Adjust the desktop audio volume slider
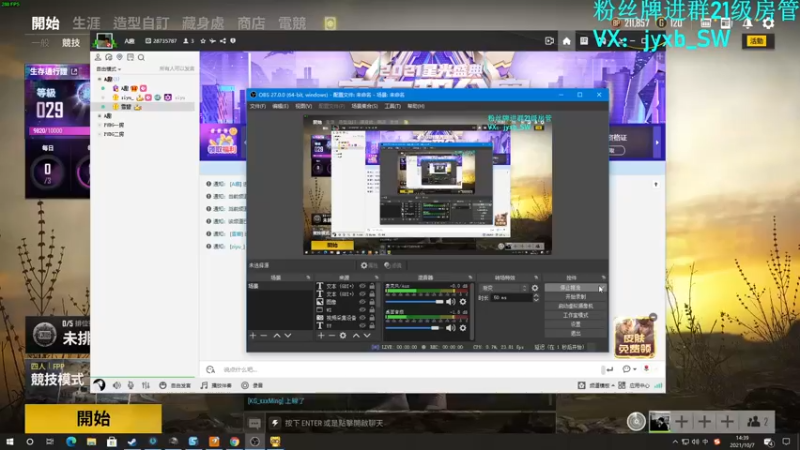The width and height of the screenshot is (800, 450). 414,328
